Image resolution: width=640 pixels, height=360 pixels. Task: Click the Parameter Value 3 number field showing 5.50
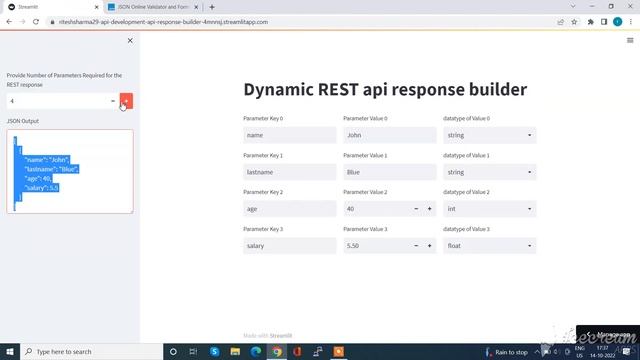pos(376,246)
